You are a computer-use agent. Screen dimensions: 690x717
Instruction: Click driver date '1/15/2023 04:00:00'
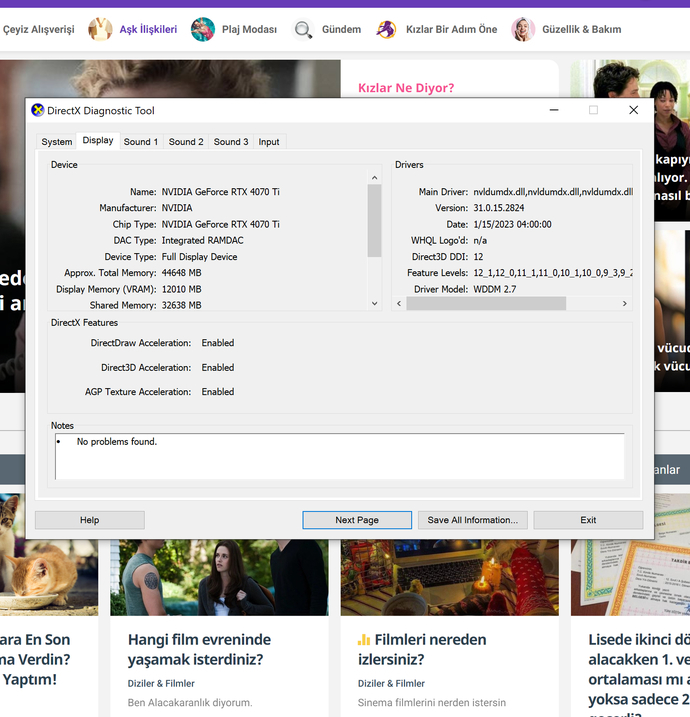[x=513, y=224]
